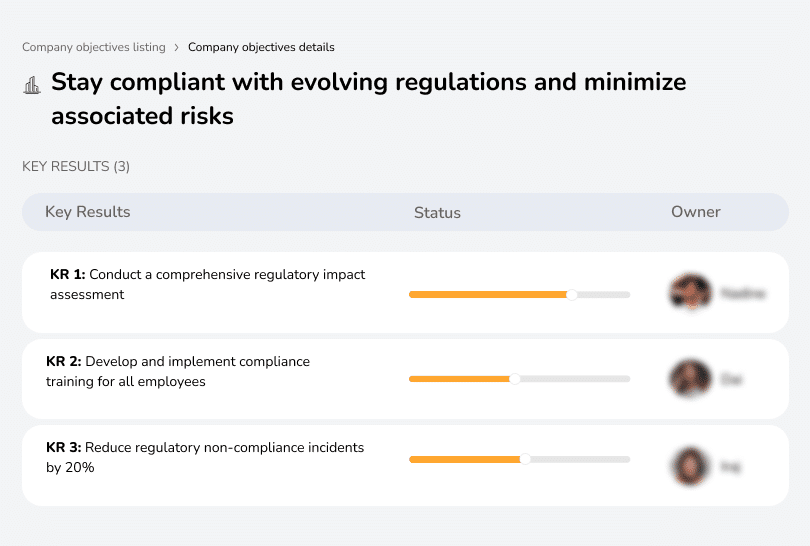The image size is (810, 546).
Task: Open KR 3 reduce non-compliance incidents
Action: point(405,465)
